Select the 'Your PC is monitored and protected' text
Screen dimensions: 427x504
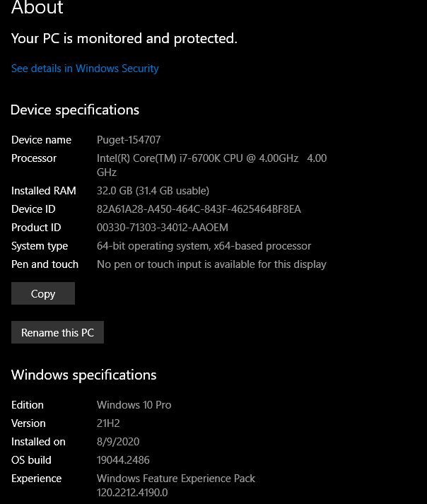pos(124,38)
